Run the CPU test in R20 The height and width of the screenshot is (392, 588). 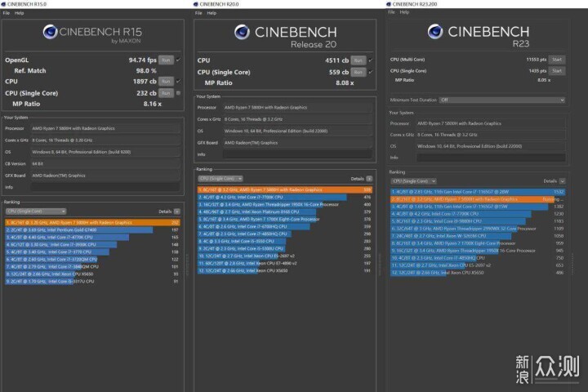(x=359, y=60)
